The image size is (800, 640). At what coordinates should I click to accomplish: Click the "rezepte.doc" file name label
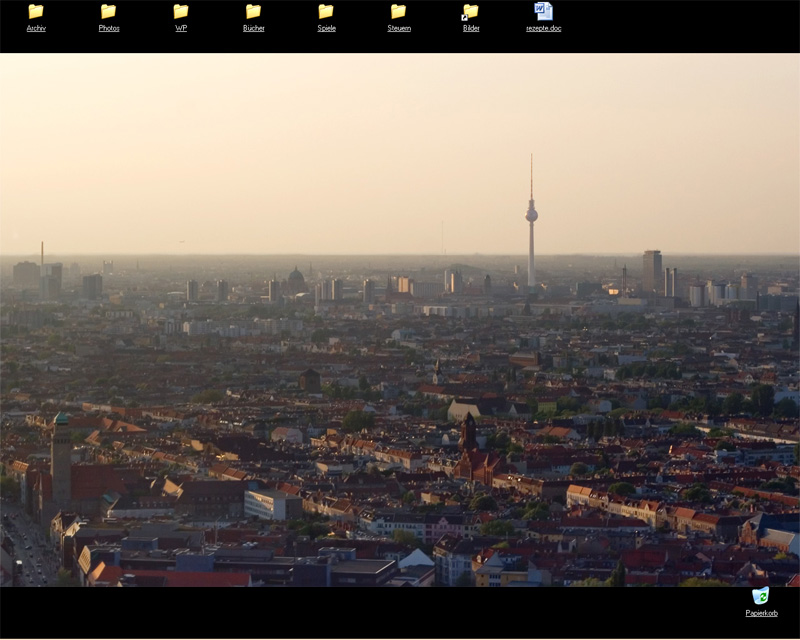[543, 28]
